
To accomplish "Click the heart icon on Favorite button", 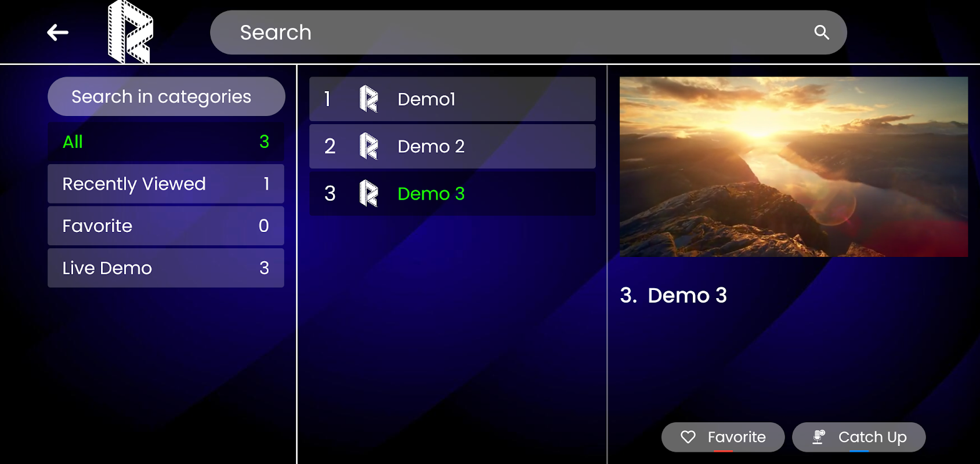I will [688, 437].
